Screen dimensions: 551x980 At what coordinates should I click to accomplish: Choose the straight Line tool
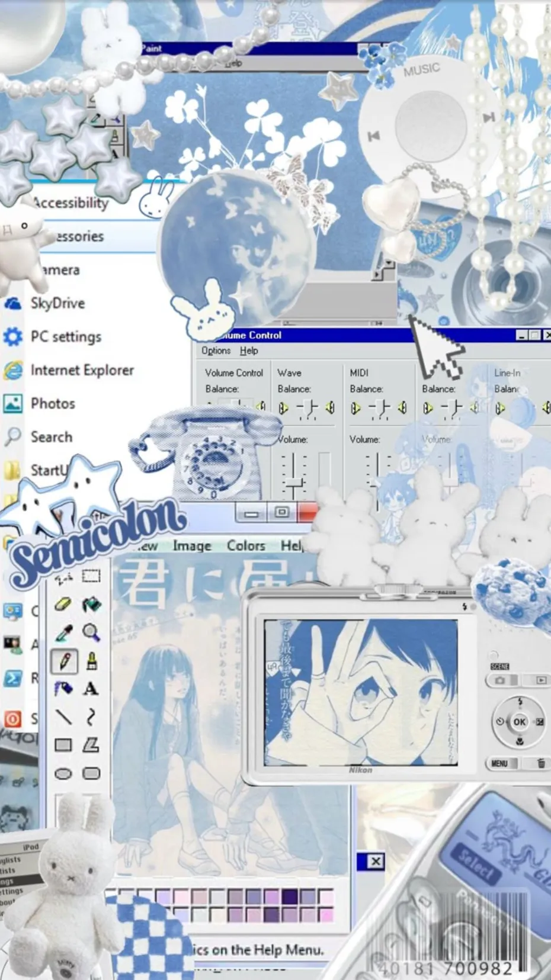pos(63,717)
